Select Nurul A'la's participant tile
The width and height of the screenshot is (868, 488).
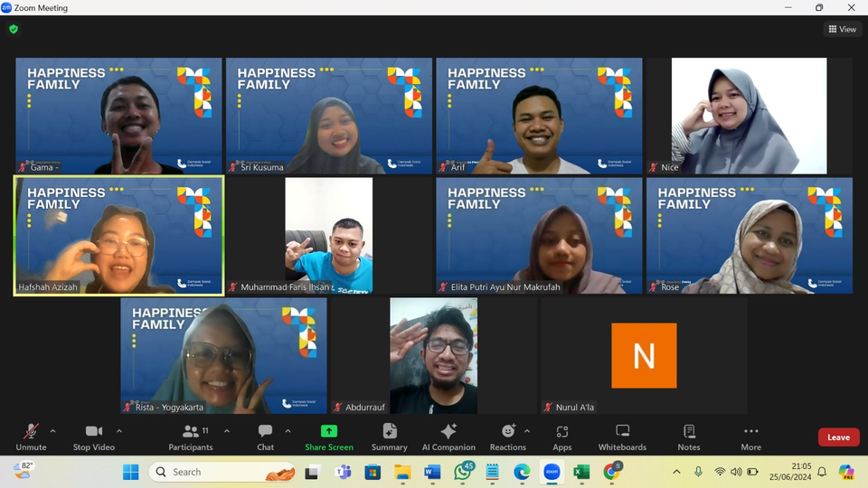pos(644,355)
